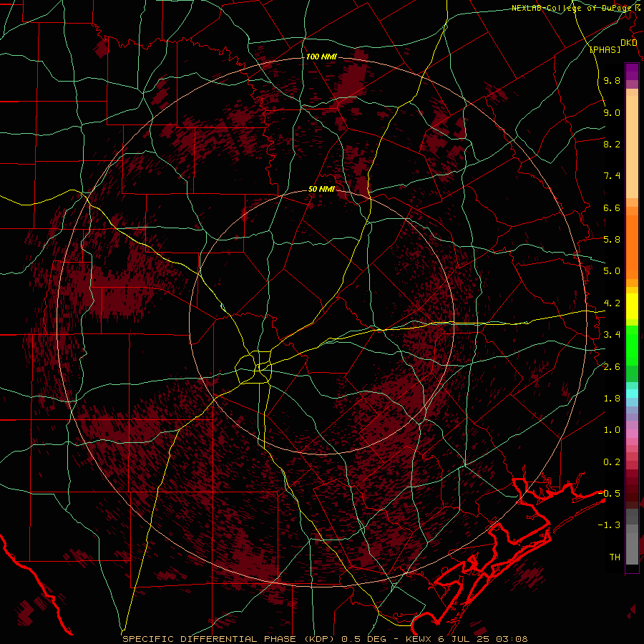Click the 4.2 value on the legend

[x=612, y=303]
